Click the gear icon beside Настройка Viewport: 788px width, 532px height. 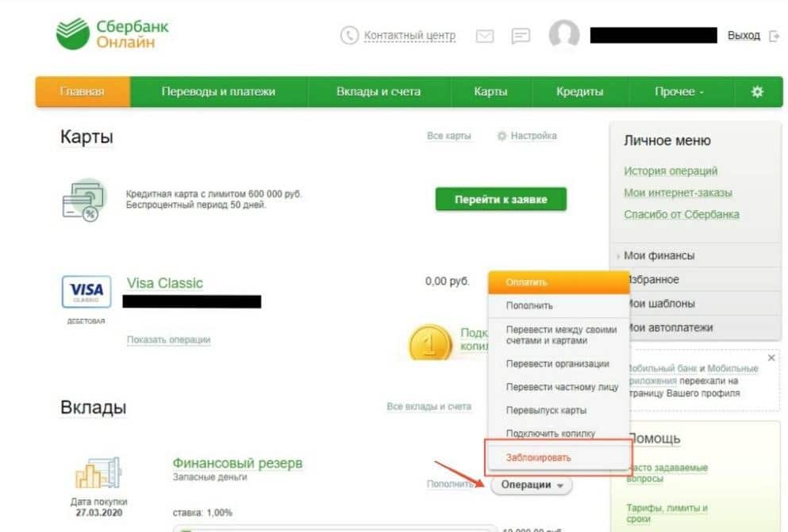[502, 136]
